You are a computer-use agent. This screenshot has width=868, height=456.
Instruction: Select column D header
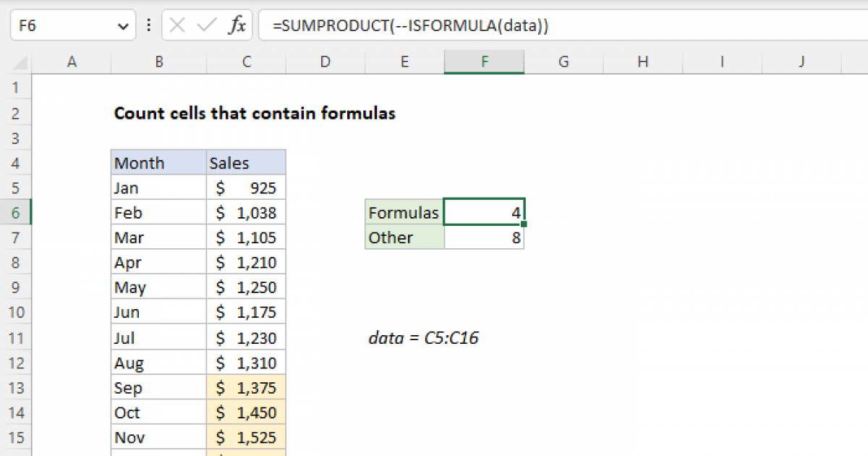click(x=325, y=62)
